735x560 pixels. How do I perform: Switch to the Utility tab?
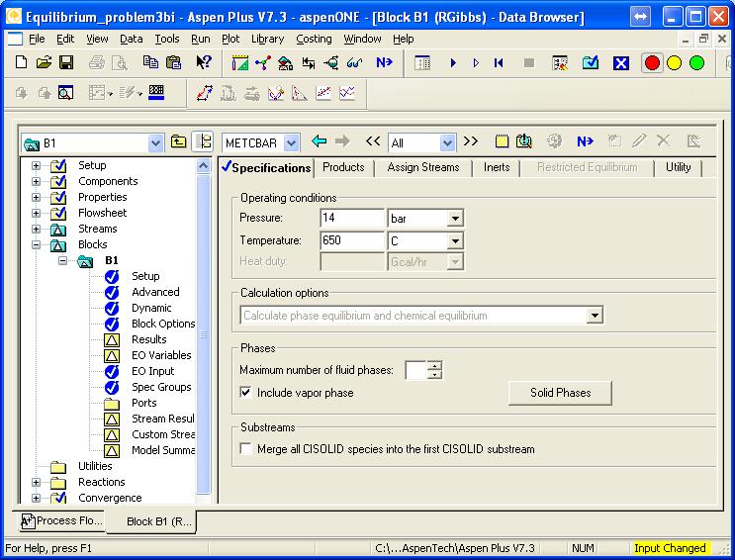pyautogui.click(x=678, y=167)
